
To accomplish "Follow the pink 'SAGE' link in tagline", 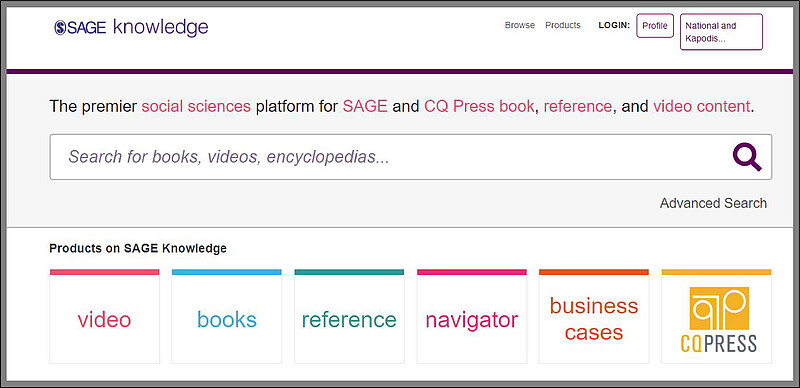I will [365, 107].
